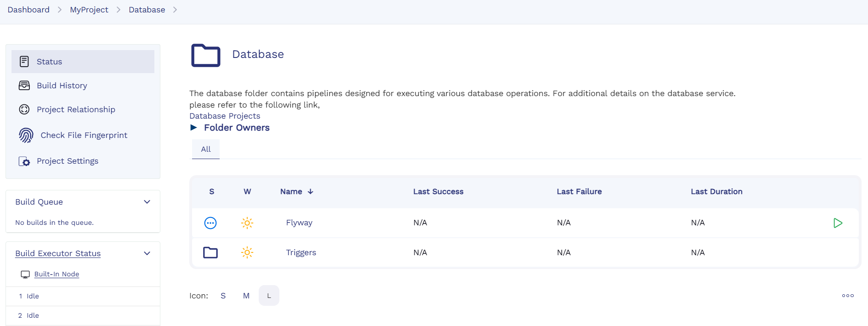
Task: Open Build History from sidebar
Action: [x=62, y=86]
